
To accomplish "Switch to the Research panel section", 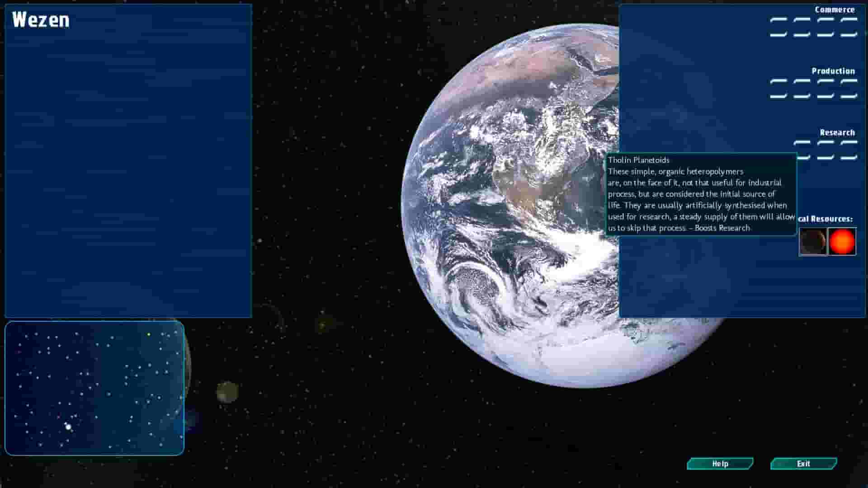I will [837, 132].
